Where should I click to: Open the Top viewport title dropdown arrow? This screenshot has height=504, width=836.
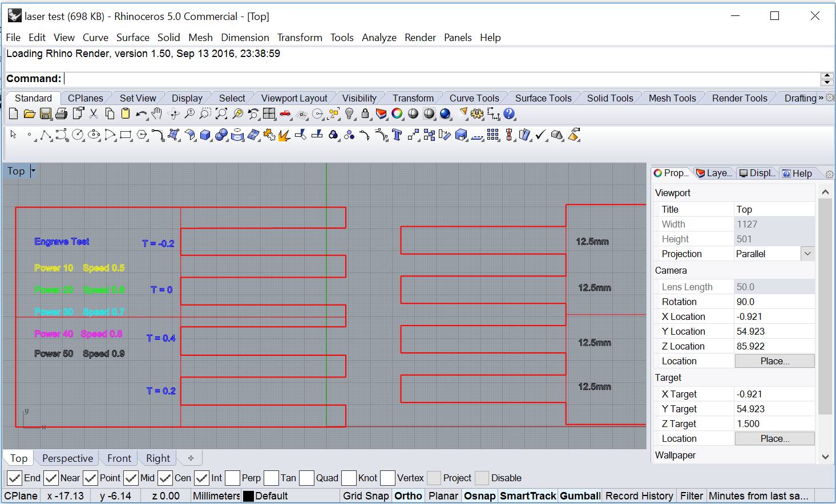tap(33, 170)
